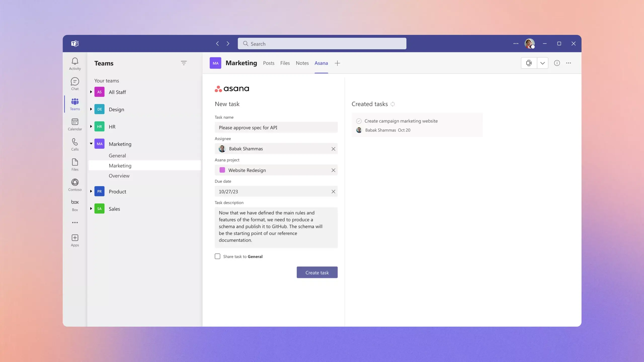Click the Activity icon in sidebar

click(x=75, y=64)
